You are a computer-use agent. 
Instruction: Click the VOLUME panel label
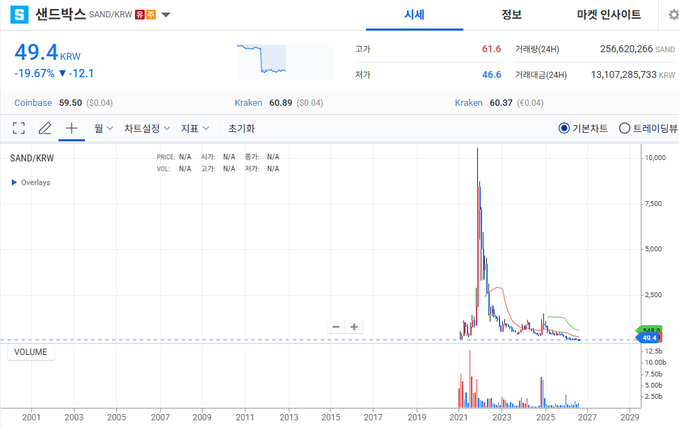[x=30, y=352]
